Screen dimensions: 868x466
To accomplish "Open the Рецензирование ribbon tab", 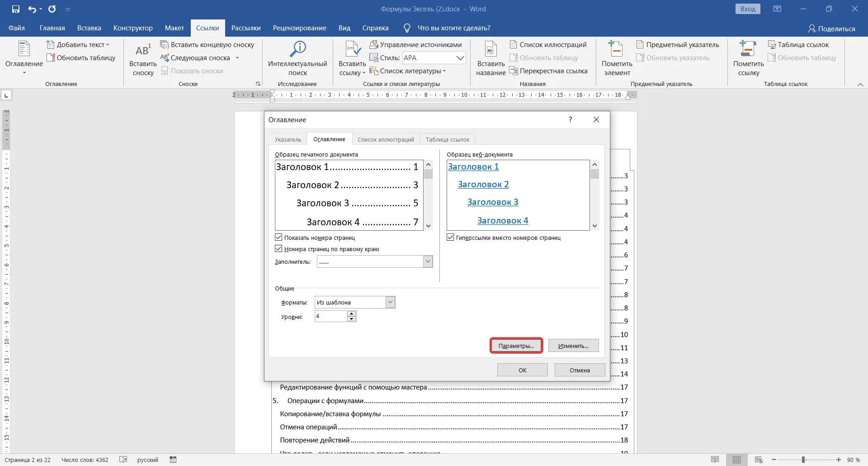I will [x=299, y=28].
